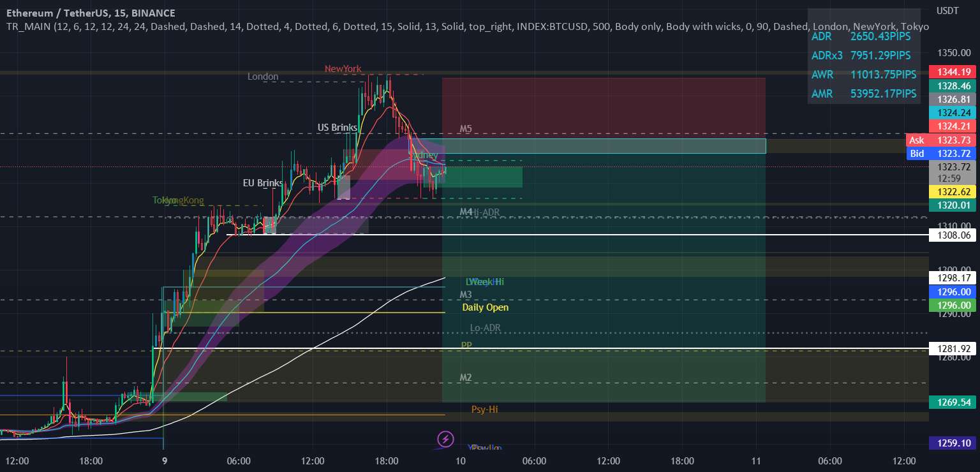980x472 pixels.
Task: Click the 1298.17 moving average price label
Action: [953, 277]
